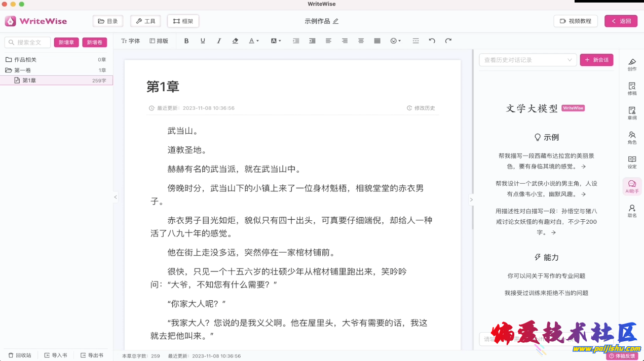Screen dimensions: 644x361
Task: Collapse the 第一卷 folder
Action: 9,70
